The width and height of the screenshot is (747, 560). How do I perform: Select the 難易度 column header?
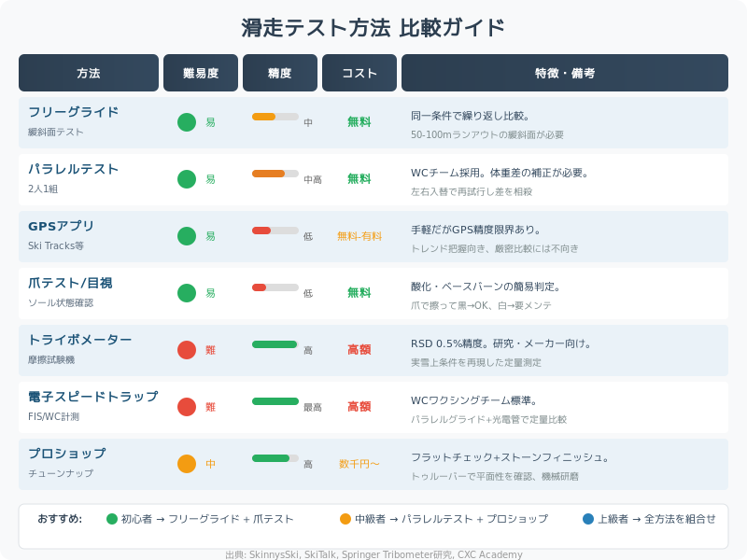pyautogui.click(x=201, y=73)
